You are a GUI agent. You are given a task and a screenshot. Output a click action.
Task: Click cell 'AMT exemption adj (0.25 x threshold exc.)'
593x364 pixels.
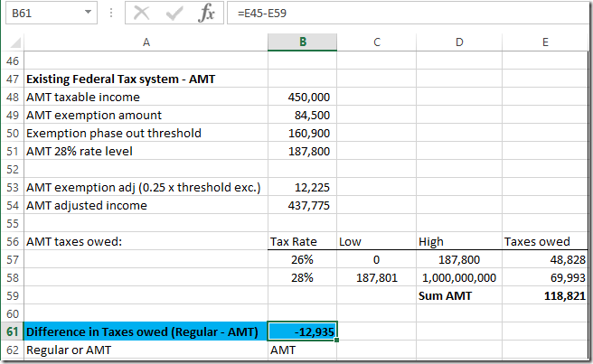pos(144,188)
